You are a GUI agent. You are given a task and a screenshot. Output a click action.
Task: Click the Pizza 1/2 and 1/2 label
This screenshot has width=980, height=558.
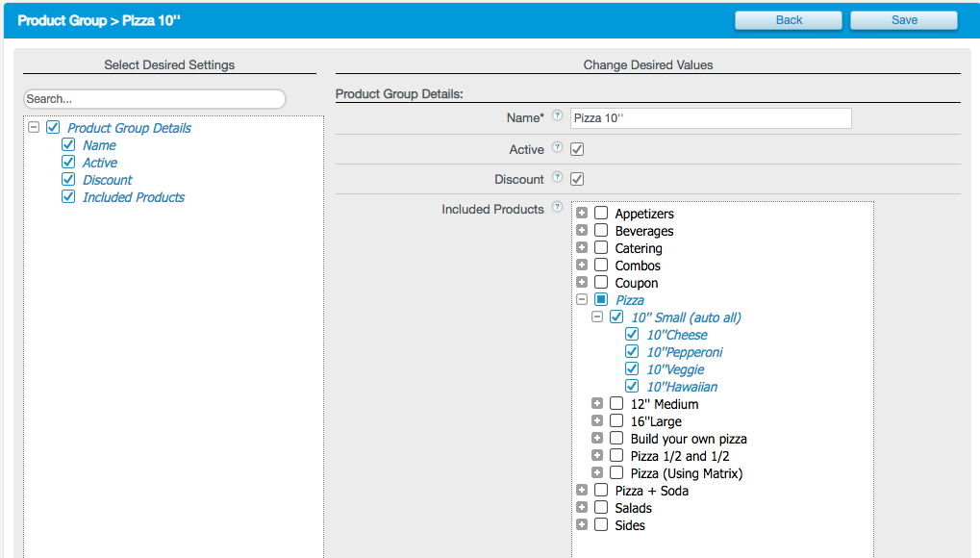[679, 456]
